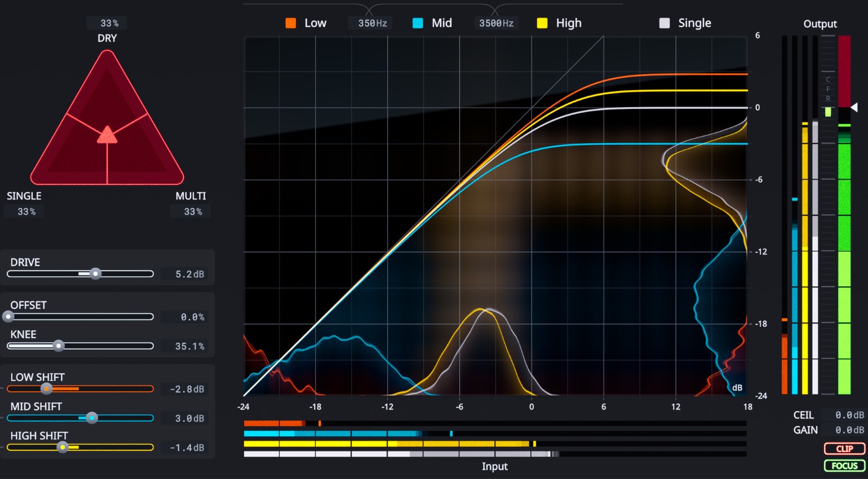
Task: Click the yellow High band color square
Action: click(x=542, y=23)
